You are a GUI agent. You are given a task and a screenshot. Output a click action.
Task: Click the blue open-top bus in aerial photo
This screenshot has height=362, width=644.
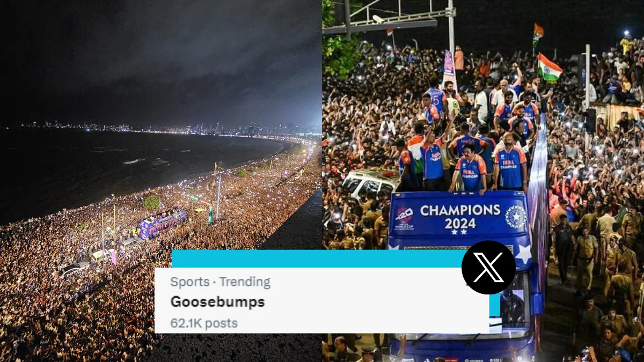pyautogui.click(x=163, y=222)
